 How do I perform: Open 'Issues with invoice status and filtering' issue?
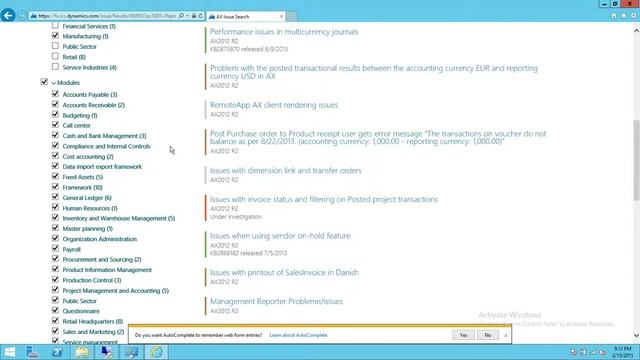click(x=324, y=199)
